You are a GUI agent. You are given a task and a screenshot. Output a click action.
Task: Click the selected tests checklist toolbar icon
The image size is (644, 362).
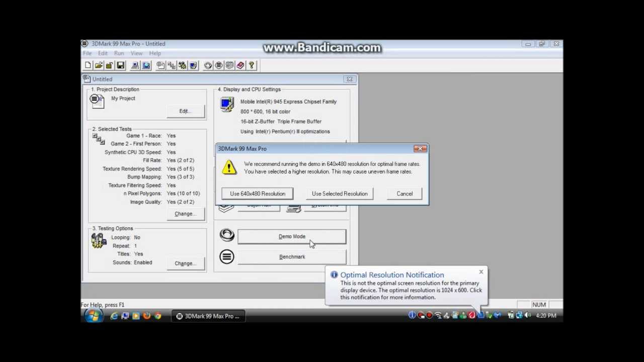click(172, 65)
